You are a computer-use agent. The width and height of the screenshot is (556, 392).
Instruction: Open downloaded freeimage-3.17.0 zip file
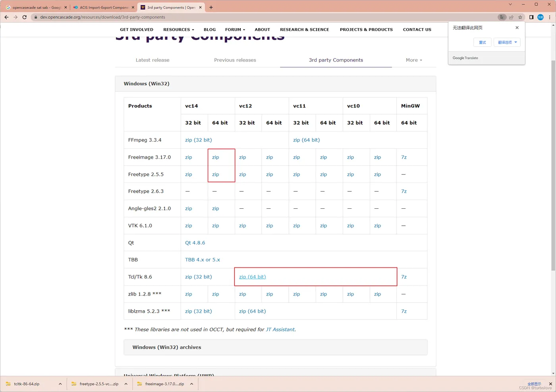pos(160,384)
